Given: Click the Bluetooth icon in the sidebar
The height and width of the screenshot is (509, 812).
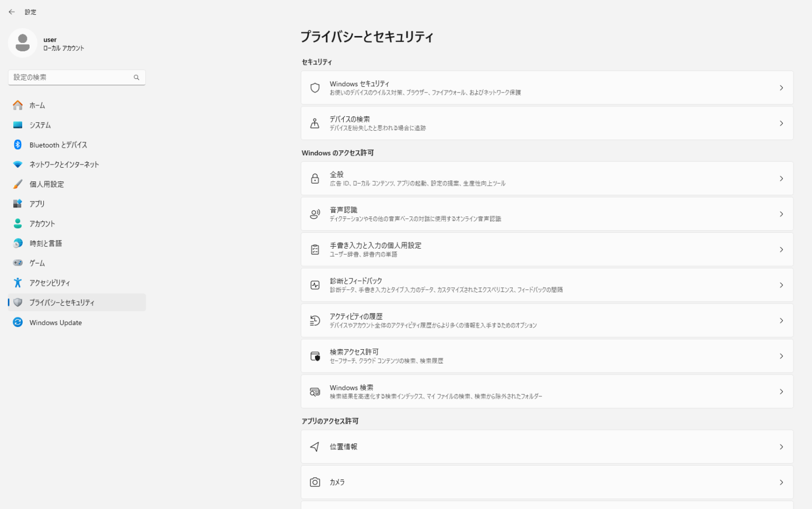Looking at the screenshot, I should point(17,144).
